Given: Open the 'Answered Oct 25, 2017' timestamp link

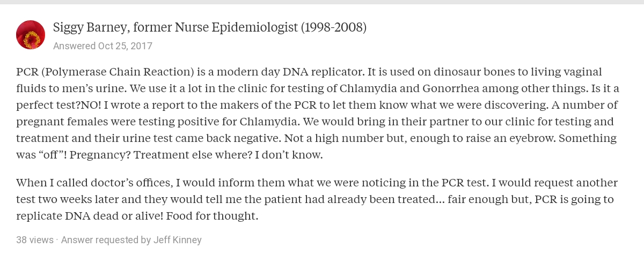Looking at the screenshot, I should tap(103, 46).
